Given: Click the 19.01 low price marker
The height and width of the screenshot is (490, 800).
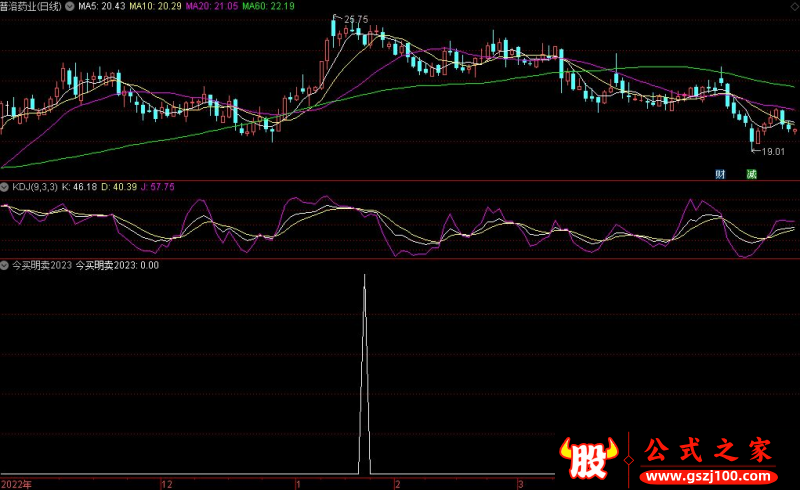Looking at the screenshot, I should click(771, 152).
